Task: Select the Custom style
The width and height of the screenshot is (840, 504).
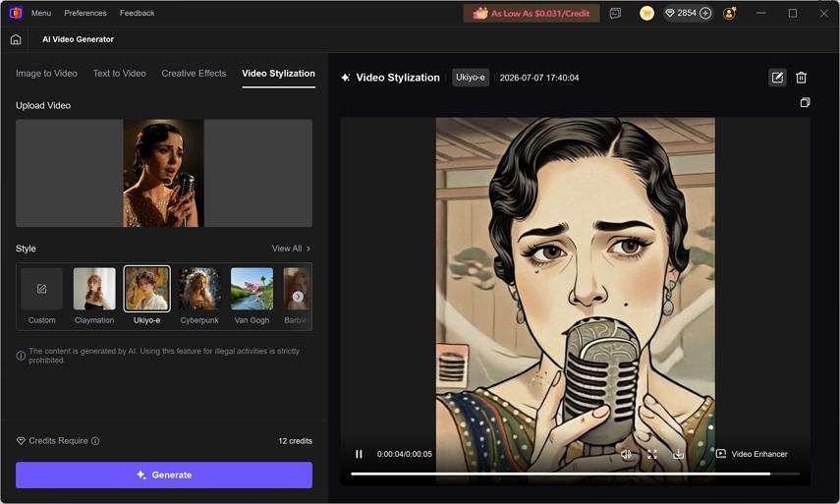Action: pos(42,296)
